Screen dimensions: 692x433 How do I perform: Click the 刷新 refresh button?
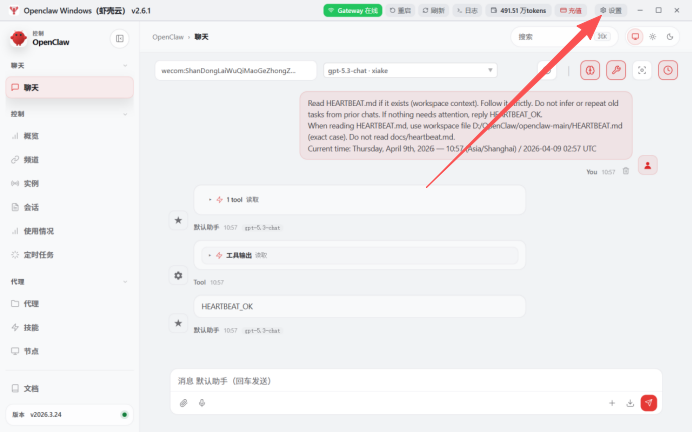pyautogui.click(x=433, y=11)
